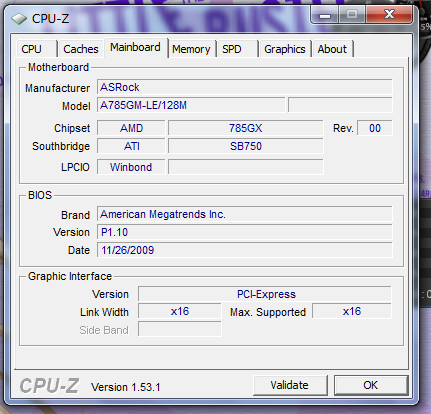Click the empty LPCIO model field
The width and height of the screenshot is (431, 414).
[246, 167]
